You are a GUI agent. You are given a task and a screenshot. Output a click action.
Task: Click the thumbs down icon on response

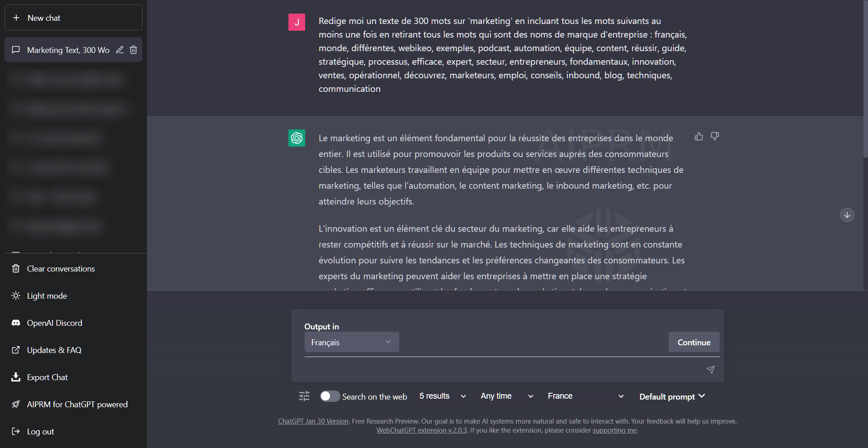point(715,136)
